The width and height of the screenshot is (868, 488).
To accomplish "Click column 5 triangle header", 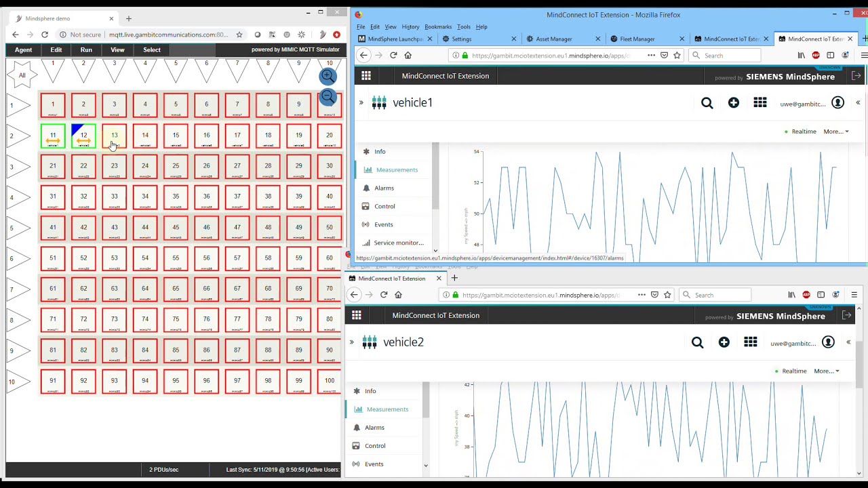I will coord(176,70).
